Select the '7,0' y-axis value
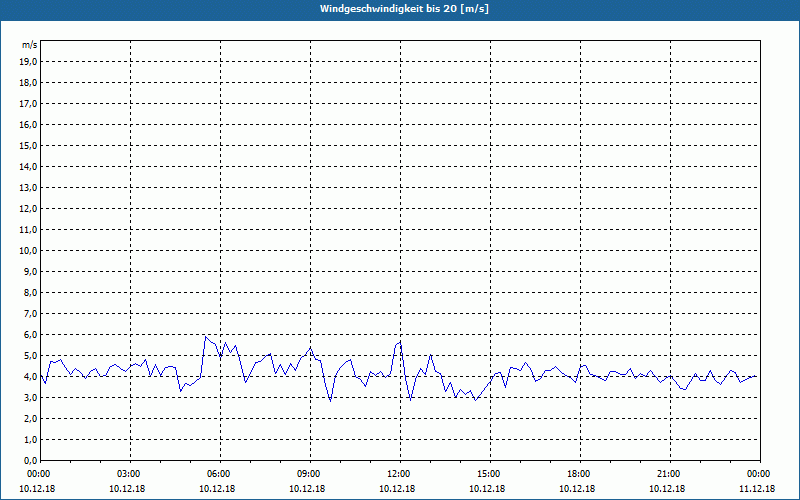Screen dimensions: 800x500 point(30,314)
